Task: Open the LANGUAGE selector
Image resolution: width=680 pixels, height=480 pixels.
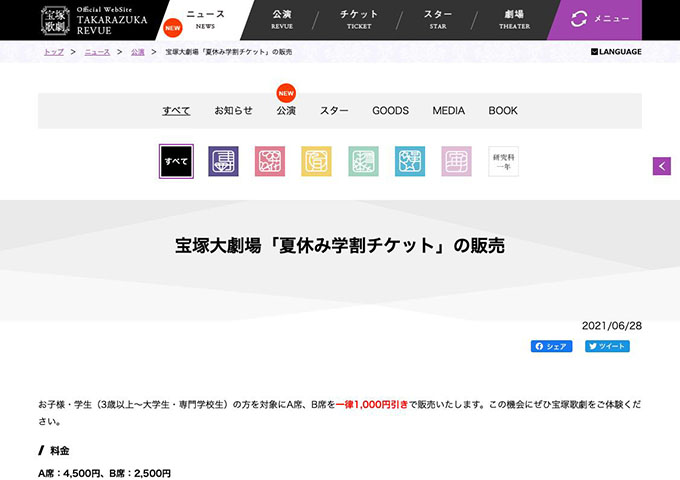Action: 616,52
